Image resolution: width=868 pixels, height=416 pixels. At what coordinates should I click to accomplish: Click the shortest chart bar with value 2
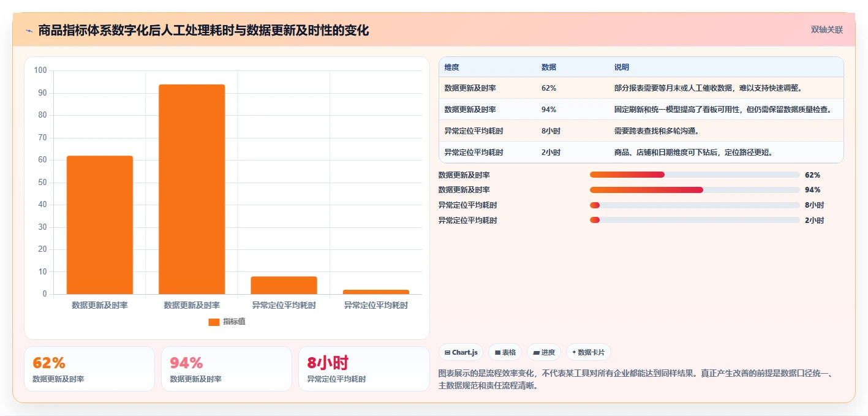click(376, 292)
